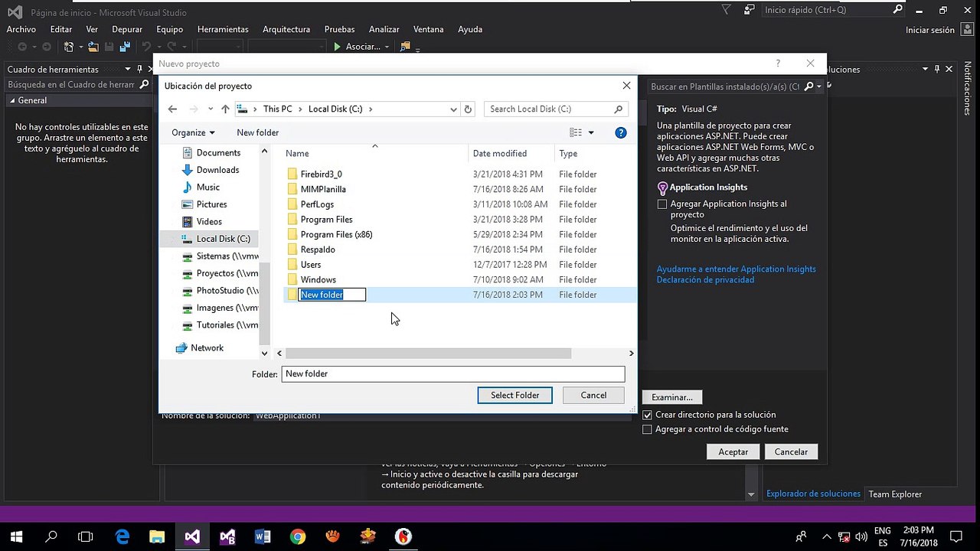
Task: Collapse the General toolbox group
Action: pyautogui.click(x=12, y=100)
